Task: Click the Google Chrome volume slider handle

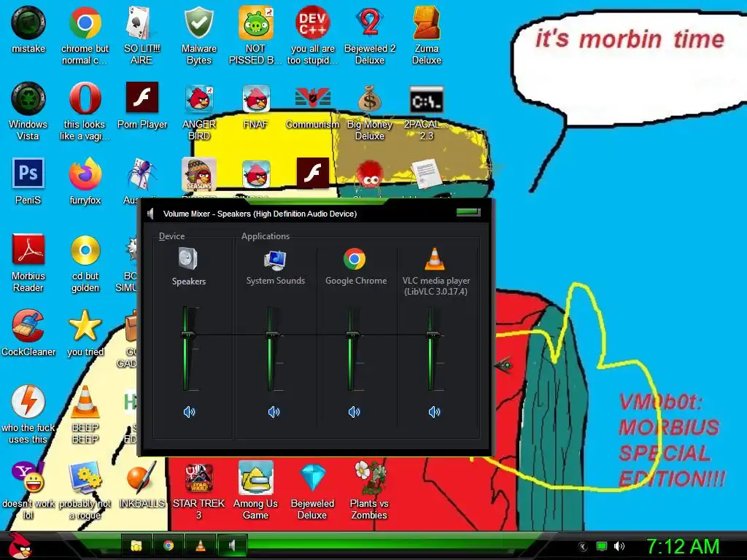Action: point(353,335)
